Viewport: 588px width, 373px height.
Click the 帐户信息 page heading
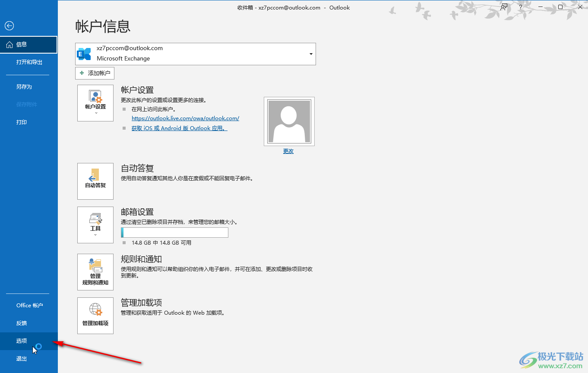103,26
